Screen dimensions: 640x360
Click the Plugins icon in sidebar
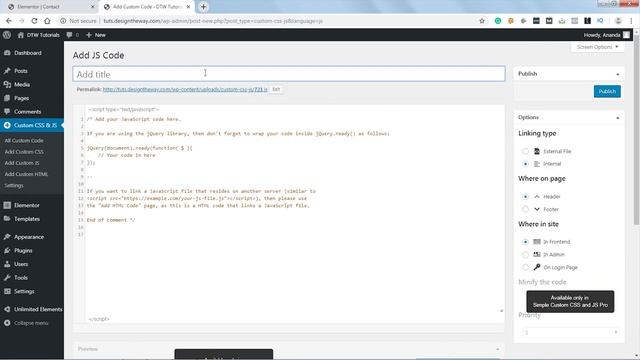[x=7, y=251]
